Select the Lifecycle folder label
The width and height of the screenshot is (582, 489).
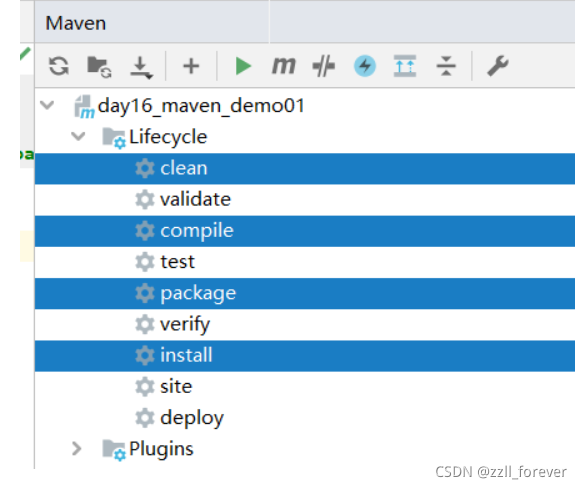tap(168, 137)
